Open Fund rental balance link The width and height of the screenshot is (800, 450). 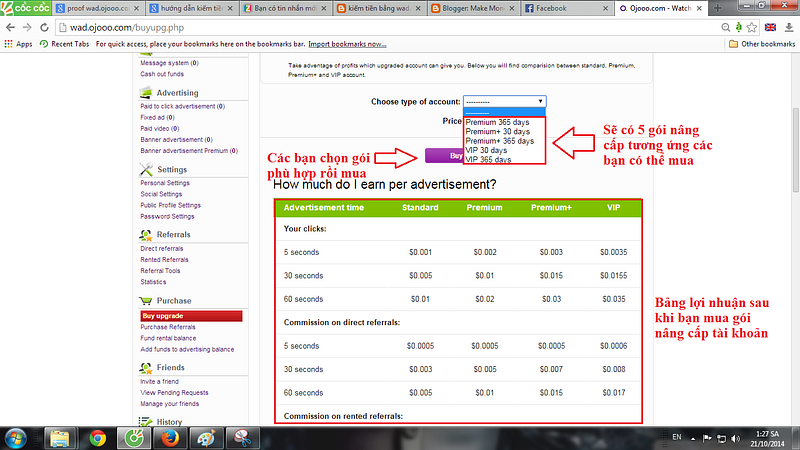click(168, 339)
